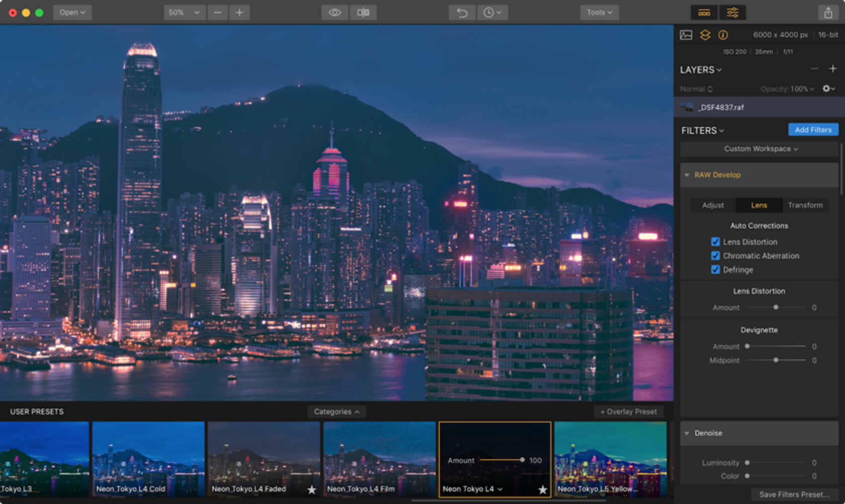Viewport: 845px width, 504px height.
Task: Show the histogram panel icon
Action: click(x=686, y=35)
